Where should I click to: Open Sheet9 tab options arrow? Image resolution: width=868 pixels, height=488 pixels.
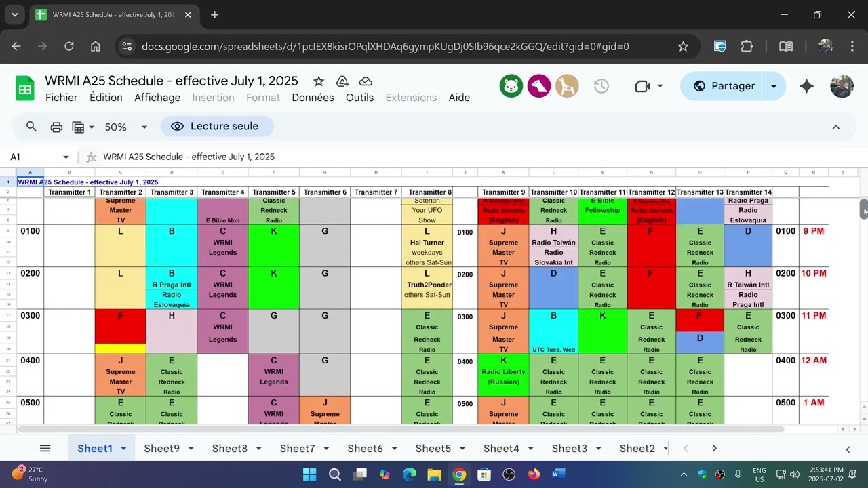tap(191, 448)
